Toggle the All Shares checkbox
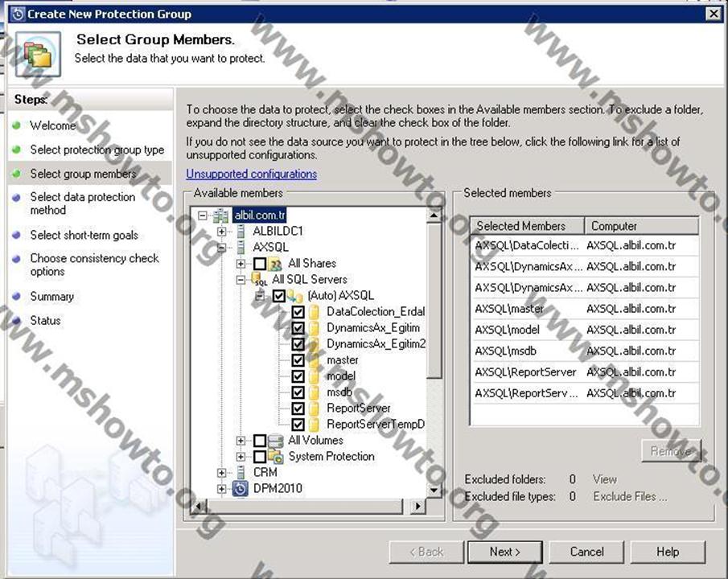Image resolution: width=728 pixels, height=579 pixels. (x=260, y=264)
